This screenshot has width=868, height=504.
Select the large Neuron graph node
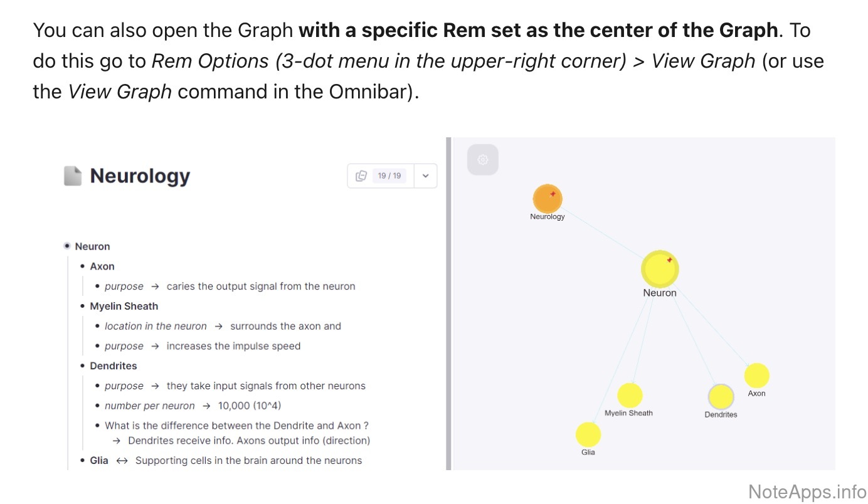click(x=660, y=269)
